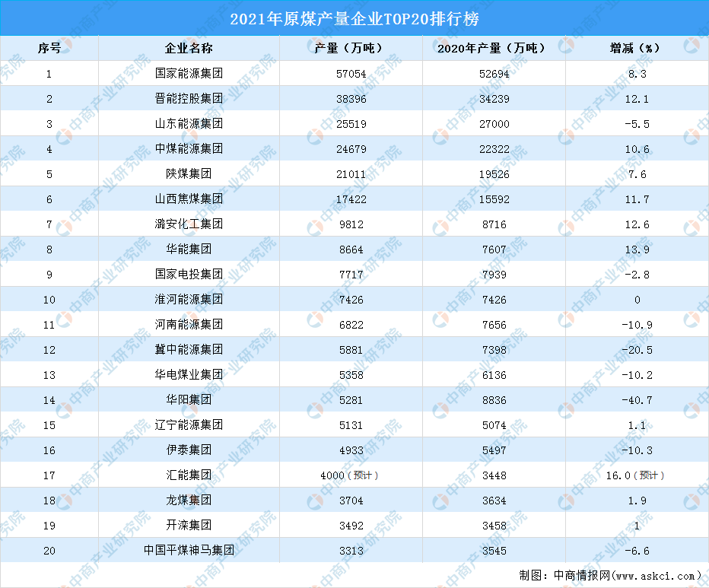
Task: Click production value '21011'
Action: coord(351,174)
